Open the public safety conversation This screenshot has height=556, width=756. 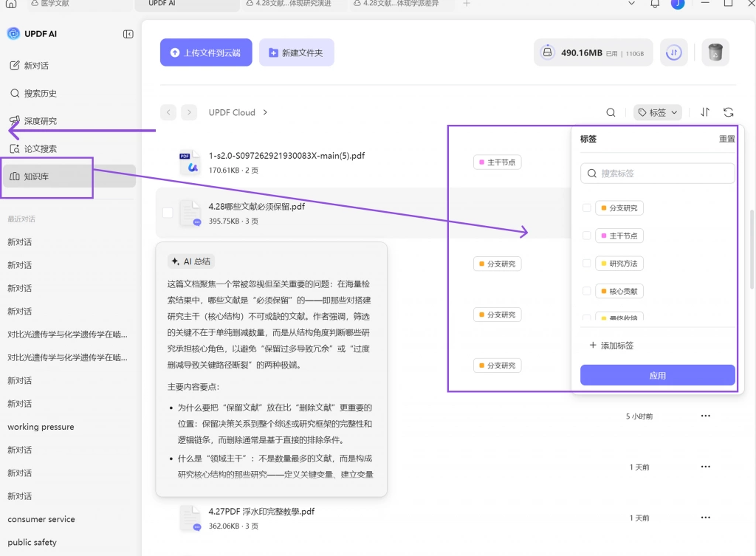tap(32, 542)
